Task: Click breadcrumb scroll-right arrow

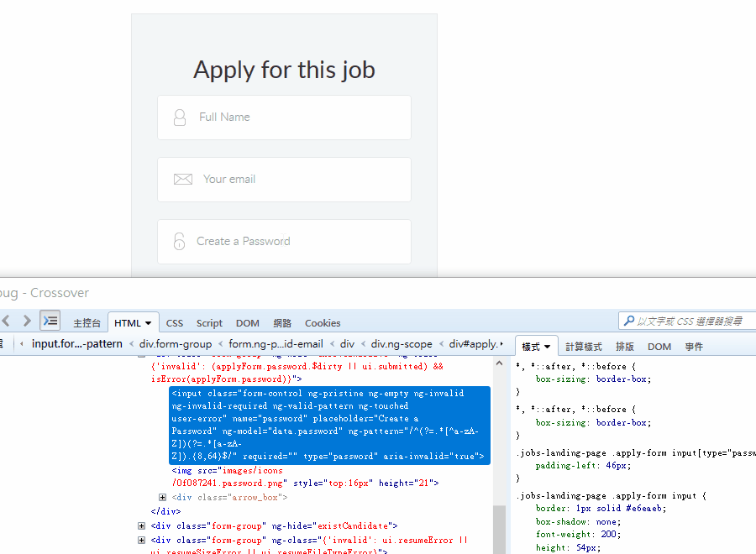Action: point(502,344)
